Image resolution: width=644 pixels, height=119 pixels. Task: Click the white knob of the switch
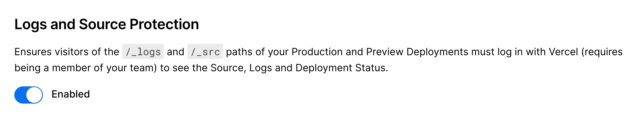tap(34, 95)
